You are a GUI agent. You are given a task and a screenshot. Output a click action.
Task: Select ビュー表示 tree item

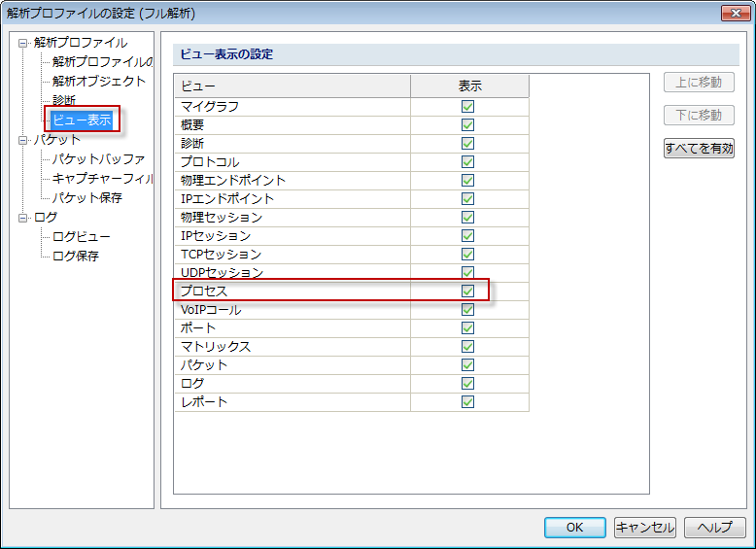(x=82, y=120)
